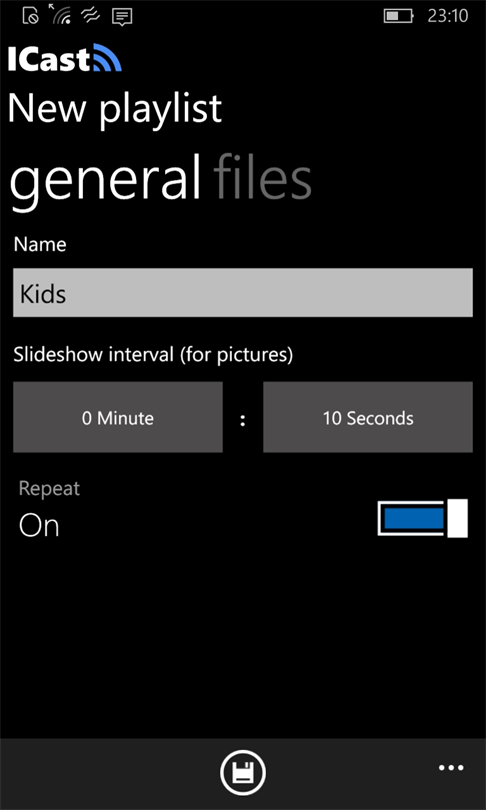Tap the Name label above the text box
The image size is (486, 810).
click(40, 244)
